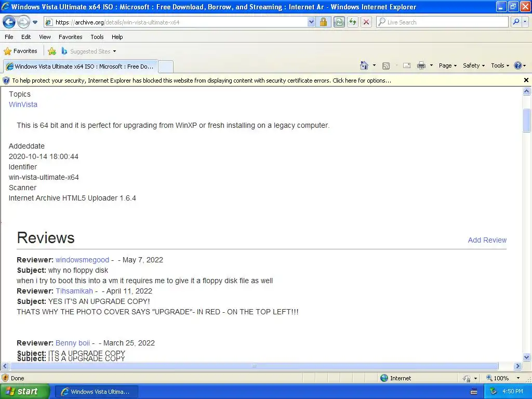Open the WinVista topic link
This screenshot has width=532, height=399.
[x=23, y=104]
